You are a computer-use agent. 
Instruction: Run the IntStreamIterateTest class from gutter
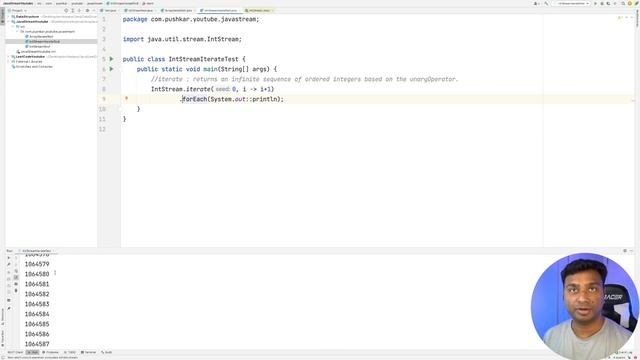coord(111,59)
